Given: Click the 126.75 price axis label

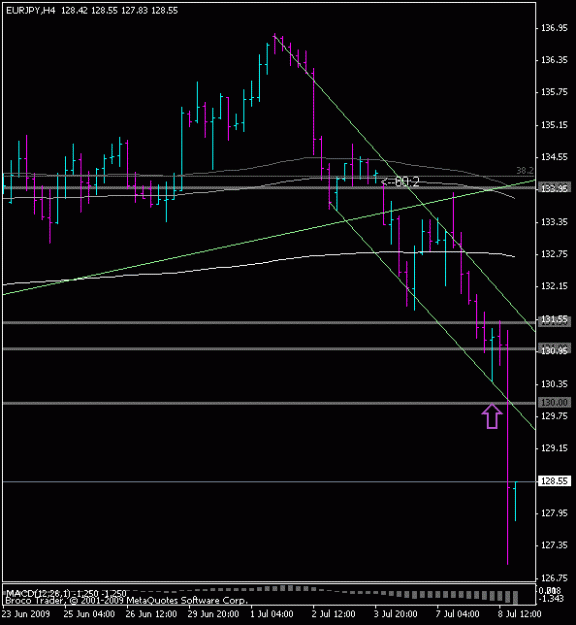Looking at the screenshot, I should click(x=554, y=578).
